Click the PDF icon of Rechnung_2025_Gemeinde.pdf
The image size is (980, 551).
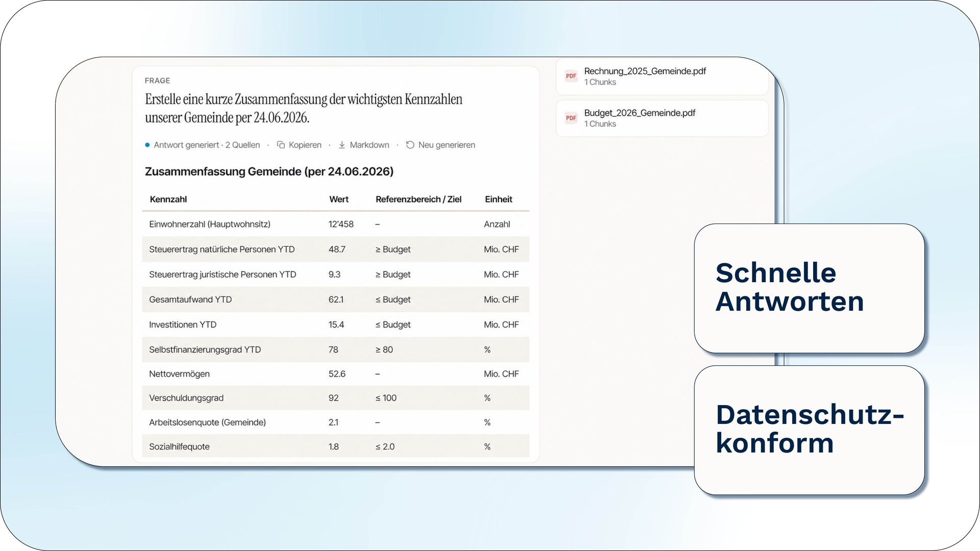click(x=571, y=76)
